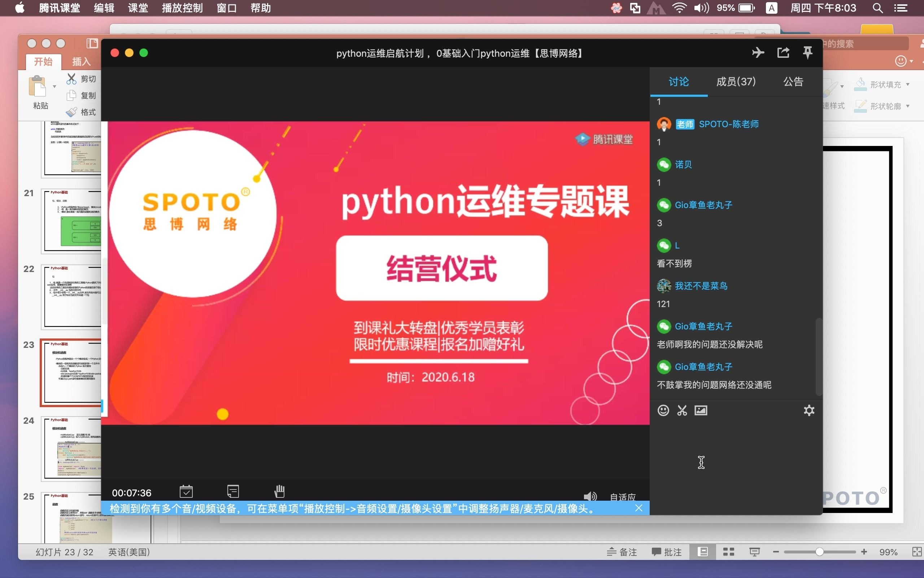Open the 编辑 menu in the menu bar

click(104, 8)
